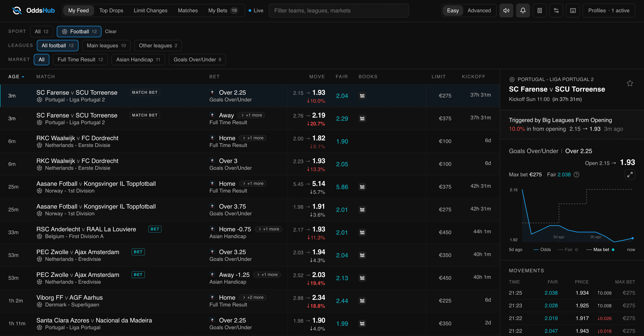644x336 pixels.
Task: Click bet365 icon in Santa Clara Azores row
Action: pos(362,324)
